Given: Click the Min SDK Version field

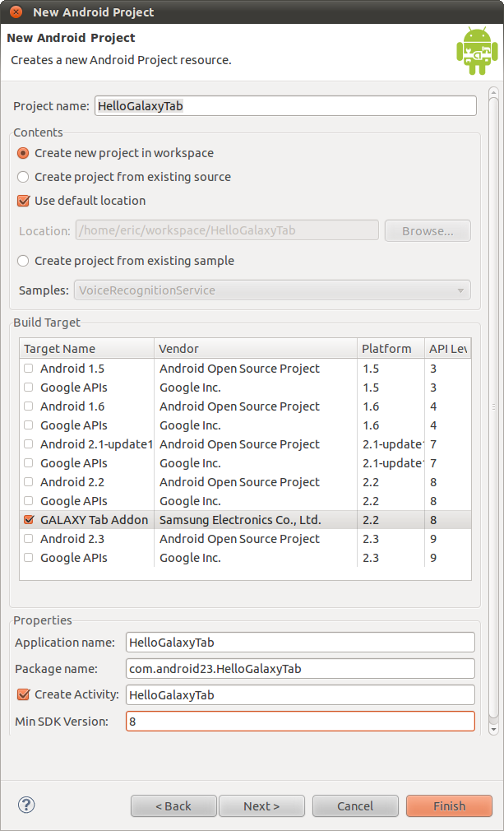Looking at the screenshot, I should point(300,722).
